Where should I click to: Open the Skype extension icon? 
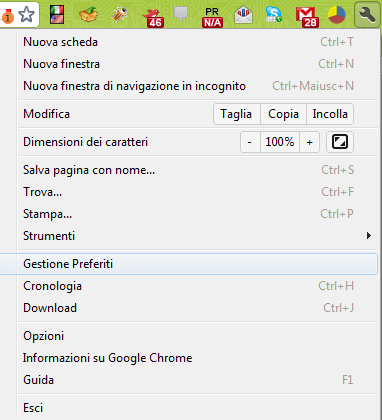(274, 14)
